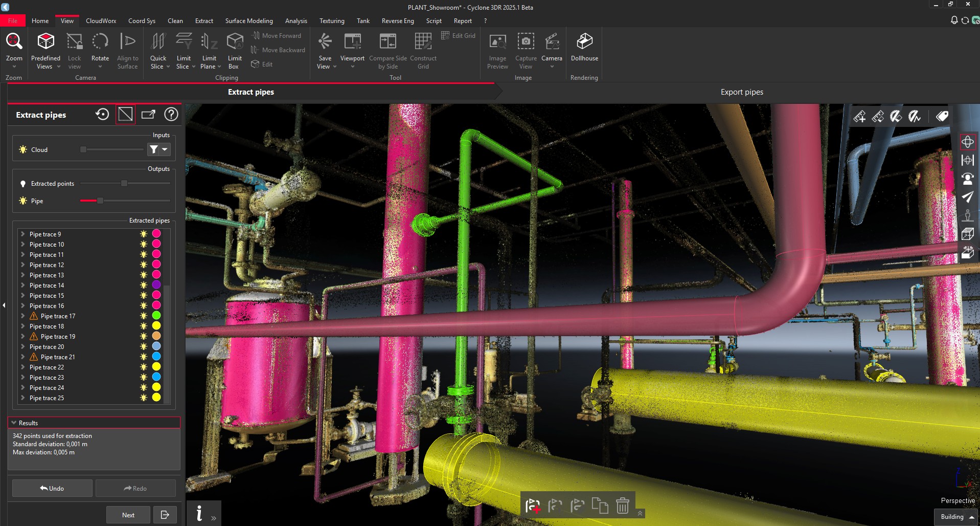
Task: Click the Undo button
Action: coord(52,488)
